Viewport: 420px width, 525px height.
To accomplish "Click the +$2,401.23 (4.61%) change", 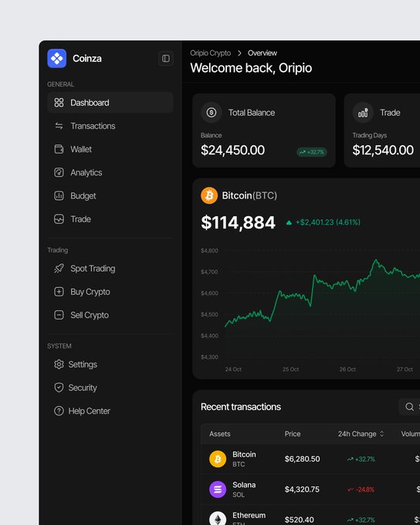I will (328, 222).
